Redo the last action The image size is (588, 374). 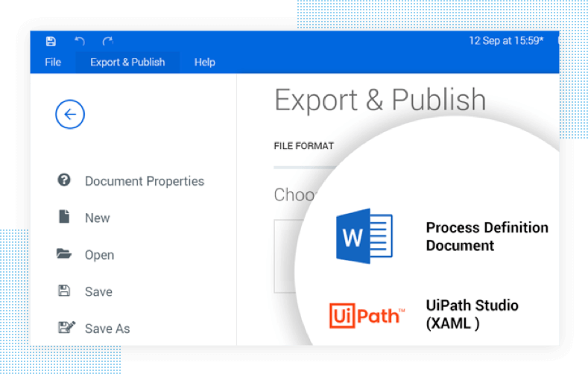coord(107,41)
